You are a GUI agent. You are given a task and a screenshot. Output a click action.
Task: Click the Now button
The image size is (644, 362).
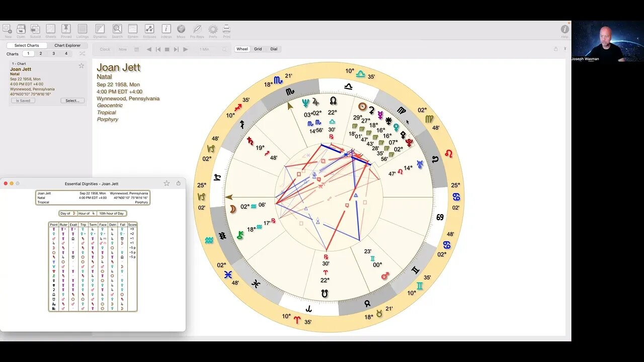point(123,49)
